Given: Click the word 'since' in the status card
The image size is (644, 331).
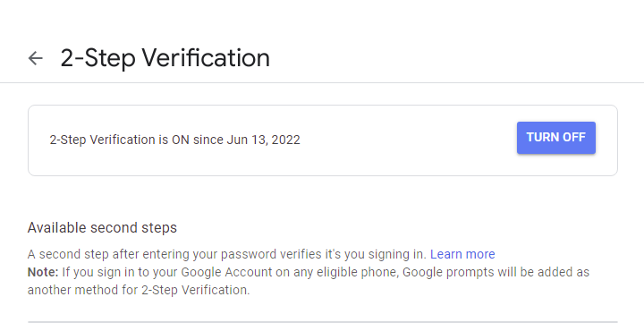Looking at the screenshot, I should coord(208,140).
